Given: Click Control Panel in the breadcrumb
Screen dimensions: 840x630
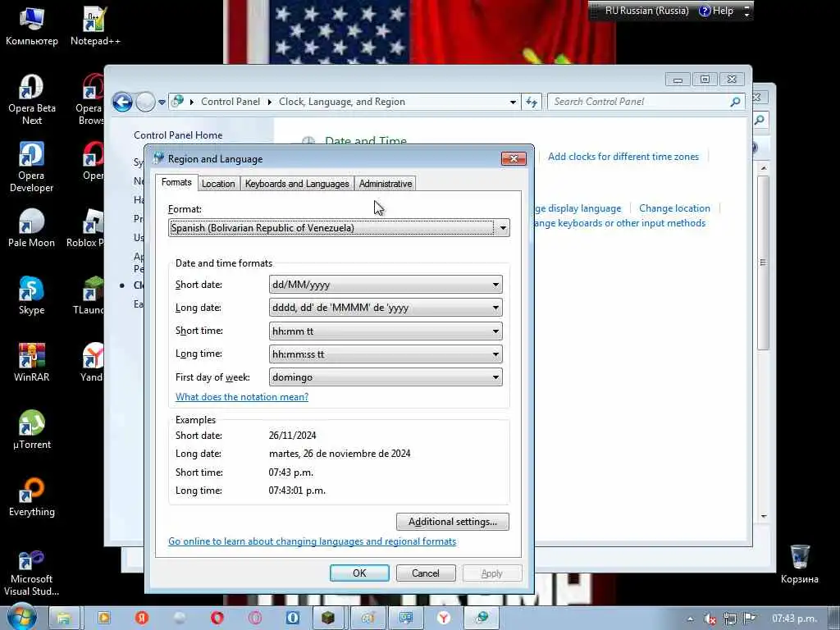Looking at the screenshot, I should 231,102.
